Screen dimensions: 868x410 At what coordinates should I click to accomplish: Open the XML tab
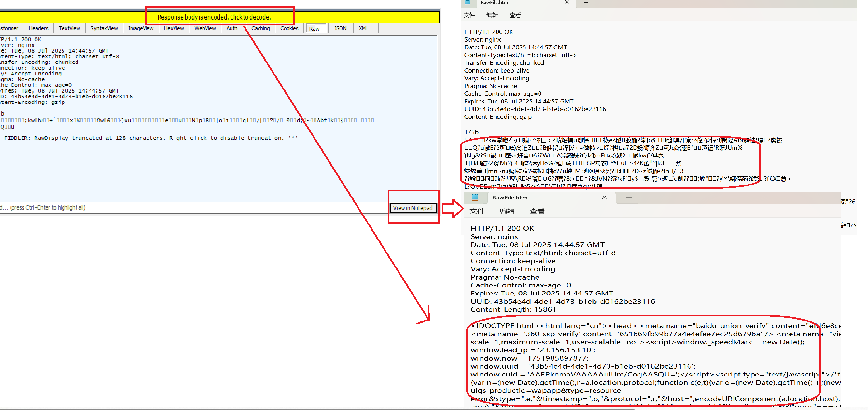363,28
